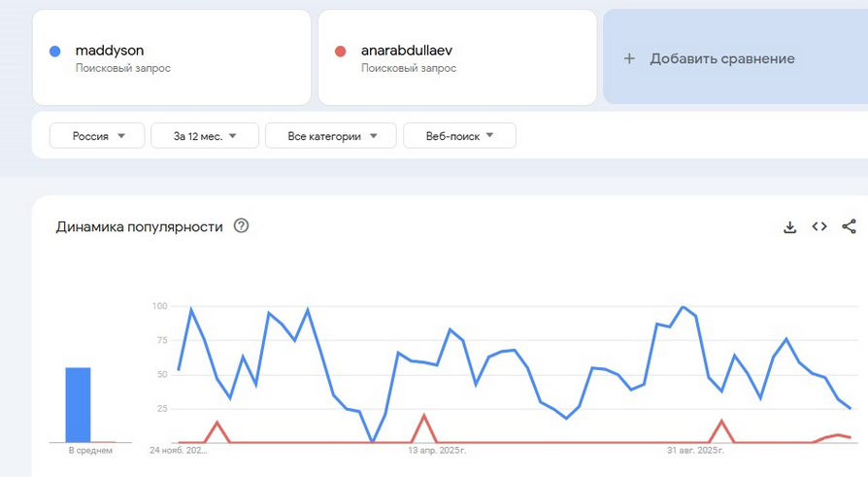868x477 pixels.
Task: Click the 31 авг. 2025 axis label
Action: coord(696,451)
